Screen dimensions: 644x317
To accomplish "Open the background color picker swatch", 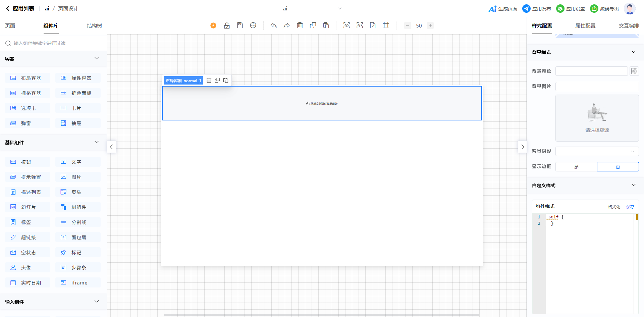I will [634, 71].
